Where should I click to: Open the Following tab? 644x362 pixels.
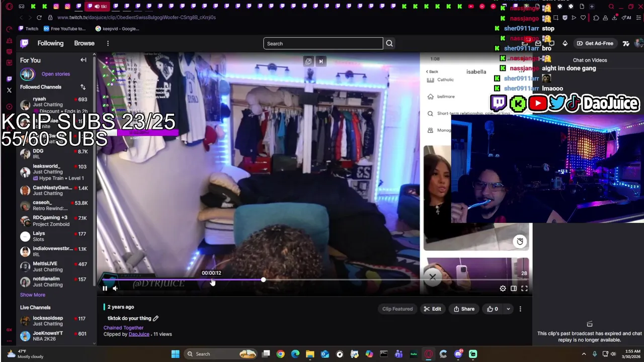tap(50, 43)
